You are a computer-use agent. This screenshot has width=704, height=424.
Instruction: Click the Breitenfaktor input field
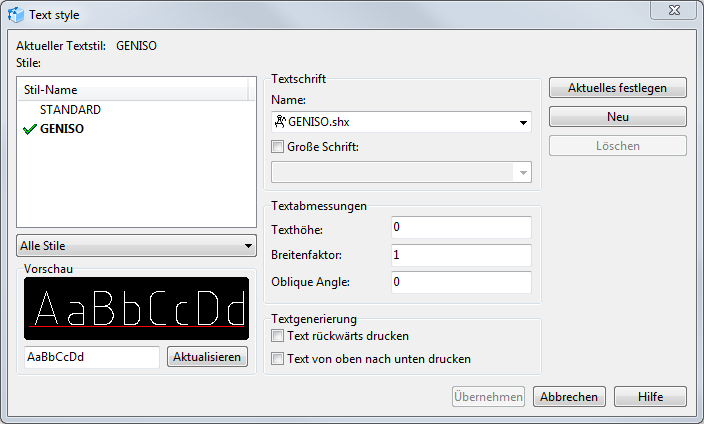click(x=461, y=255)
